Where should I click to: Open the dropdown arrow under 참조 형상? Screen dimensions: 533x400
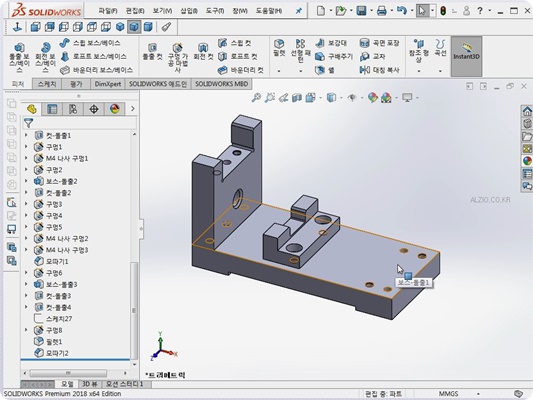tap(419, 71)
